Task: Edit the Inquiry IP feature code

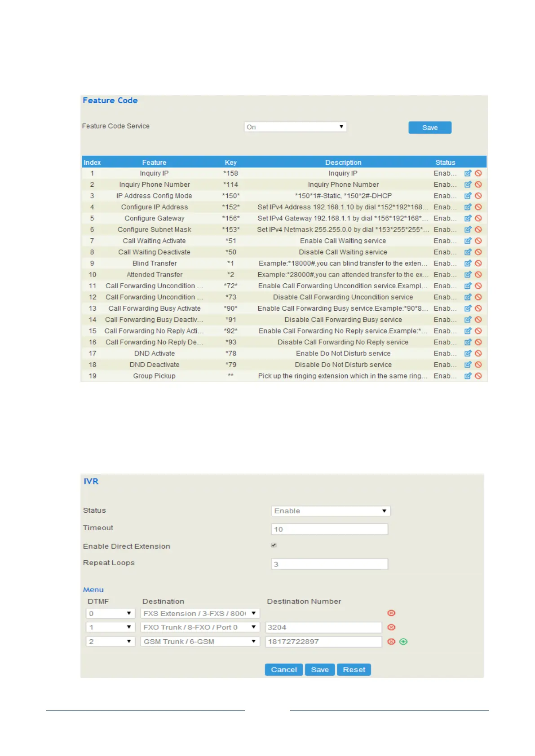Action: tap(468, 173)
